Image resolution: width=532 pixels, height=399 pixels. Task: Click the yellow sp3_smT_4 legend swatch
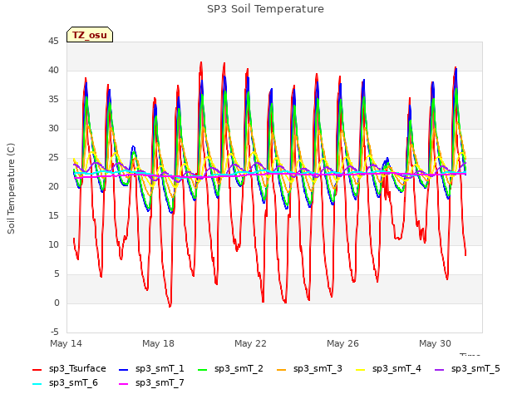coord(360,369)
